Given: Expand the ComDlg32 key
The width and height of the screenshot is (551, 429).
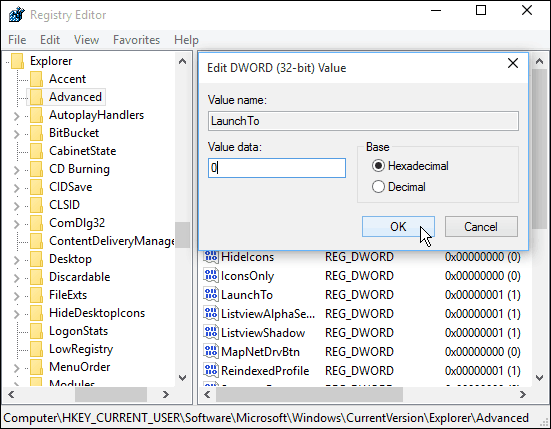Looking at the screenshot, I should click(16, 224).
